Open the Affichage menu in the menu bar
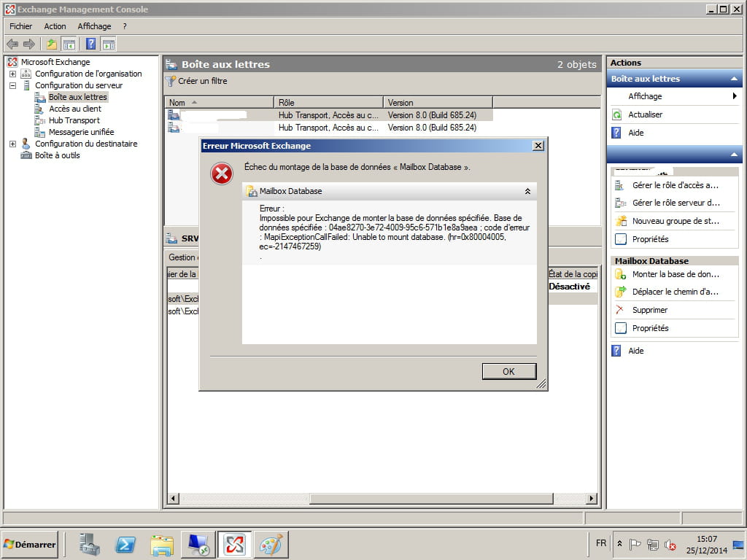The height and width of the screenshot is (560, 747). click(x=94, y=26)
